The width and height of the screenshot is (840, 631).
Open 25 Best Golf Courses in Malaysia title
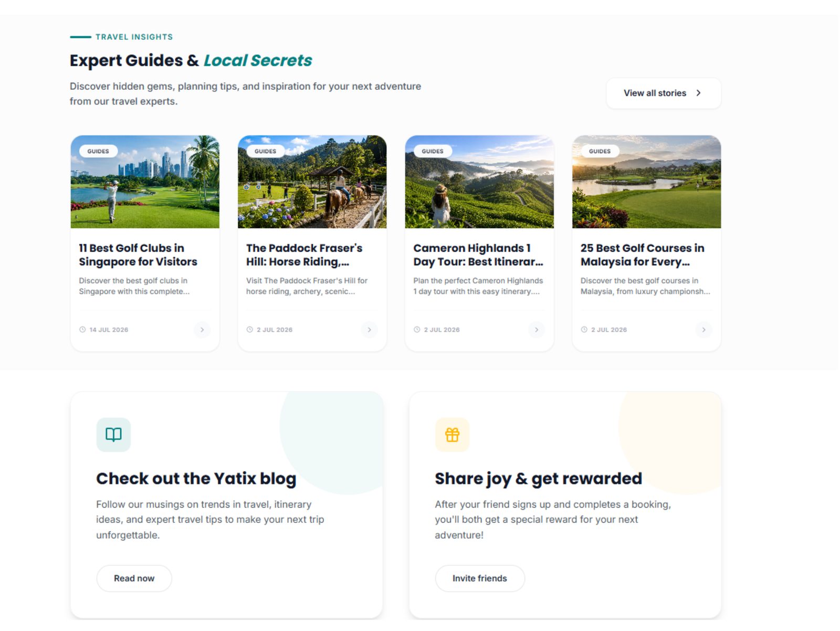click(643, 255)
